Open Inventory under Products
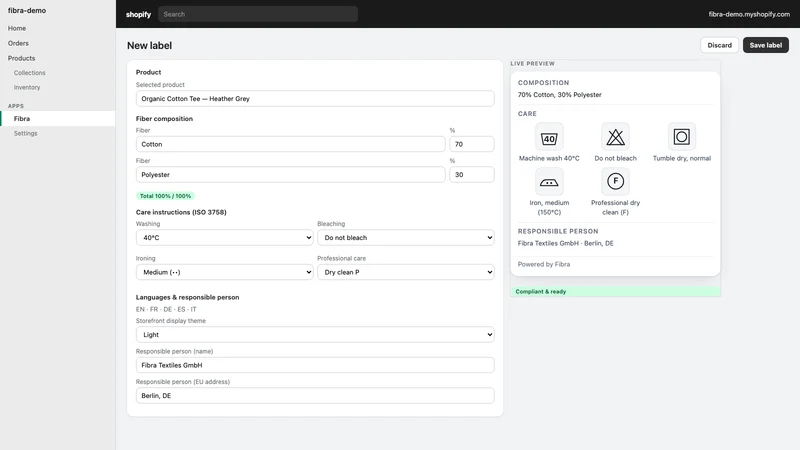Viewport: 800px width, 450px height. tap(27, 87)
